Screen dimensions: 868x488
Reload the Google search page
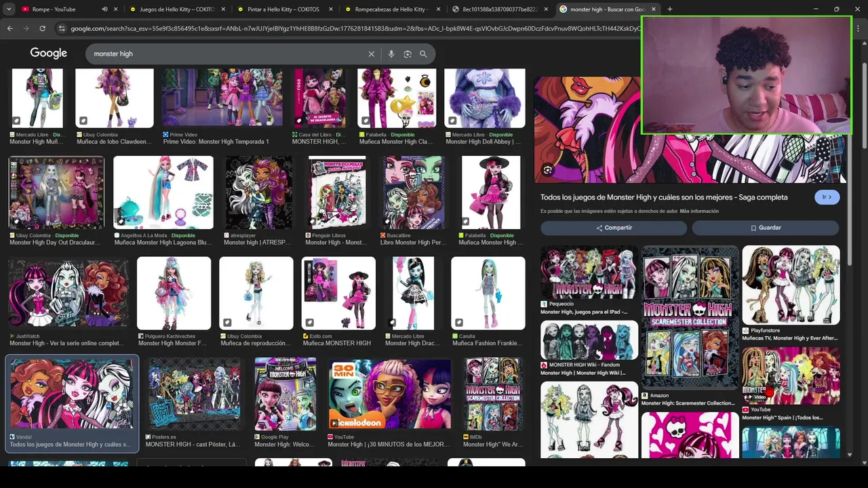(42, 28)
